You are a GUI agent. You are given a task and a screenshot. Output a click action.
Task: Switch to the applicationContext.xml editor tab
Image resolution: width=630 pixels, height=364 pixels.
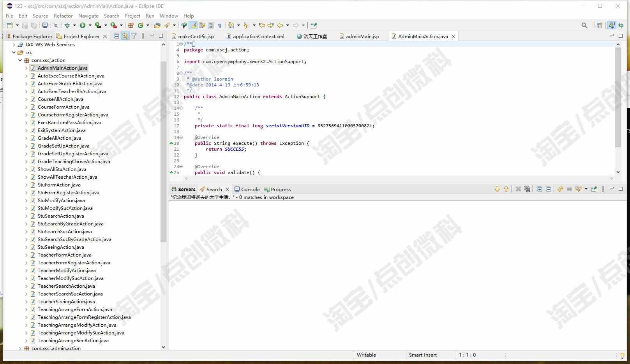(x=255, y=36)
